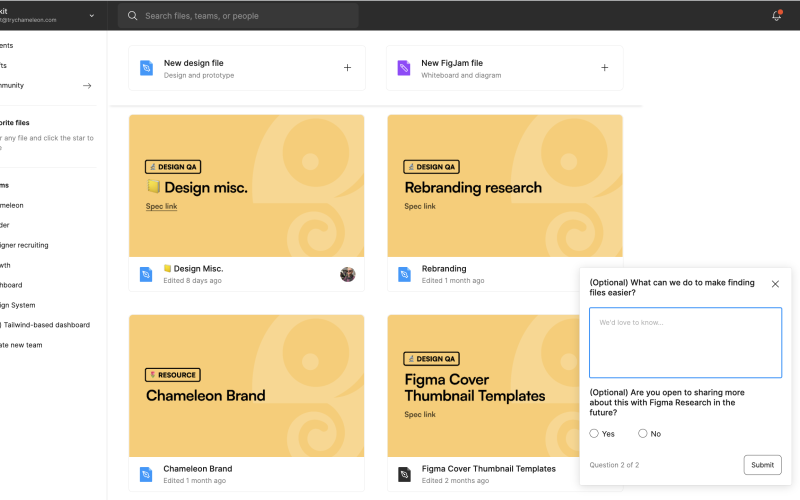Click the RESOURCE badge on Chameleon Brand
The height and width of the screenshot is (500, 800).
(x=172, y=375)
